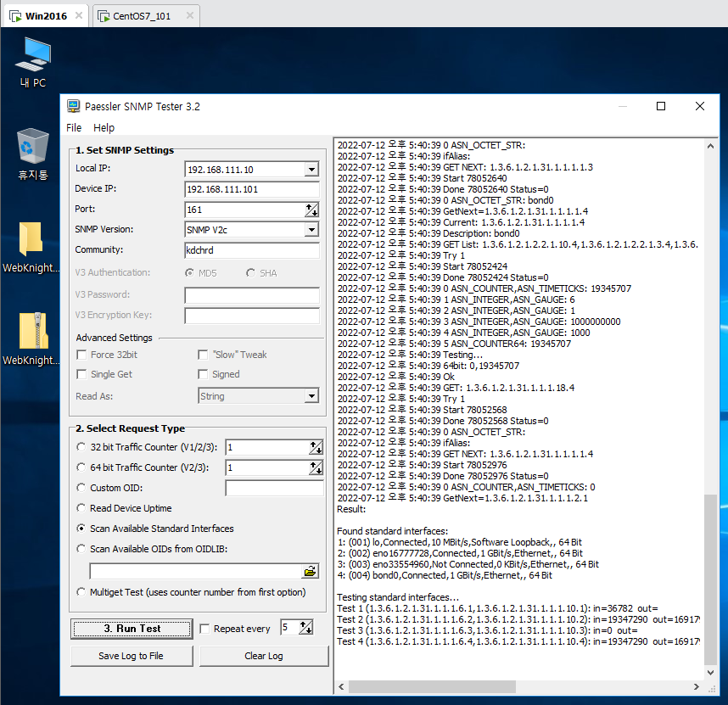This screenshot has height=705, width=728.
Task: Switch to the Win2016 tab
Action: click(x=46, y=16)
